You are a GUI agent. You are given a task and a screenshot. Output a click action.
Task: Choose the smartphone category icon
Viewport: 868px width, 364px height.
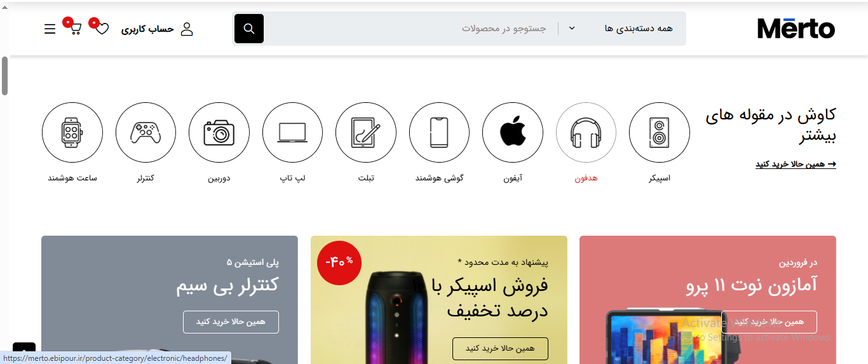click(439, 133)
